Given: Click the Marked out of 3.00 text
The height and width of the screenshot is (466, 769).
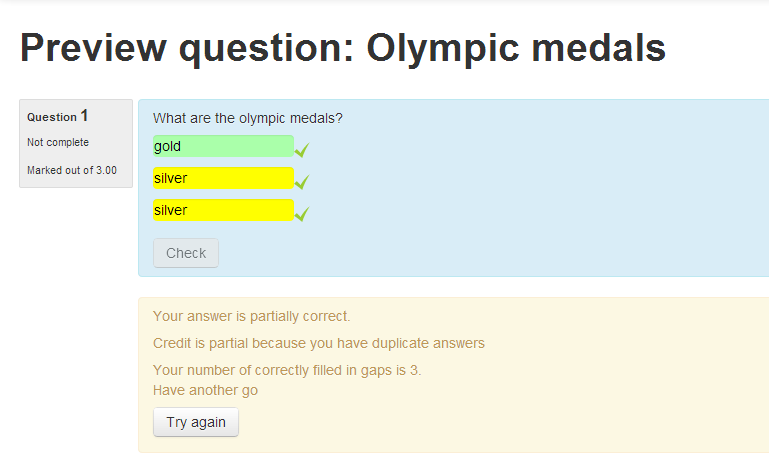Looking at the screenshot, I should 72,170.
